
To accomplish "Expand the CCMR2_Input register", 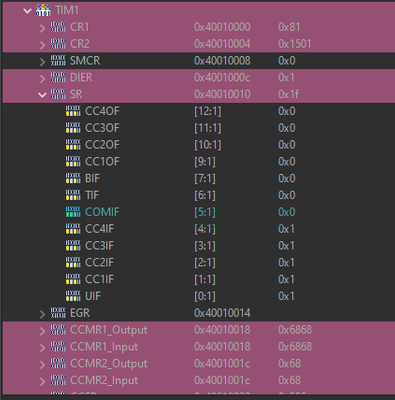I will 42,381.
